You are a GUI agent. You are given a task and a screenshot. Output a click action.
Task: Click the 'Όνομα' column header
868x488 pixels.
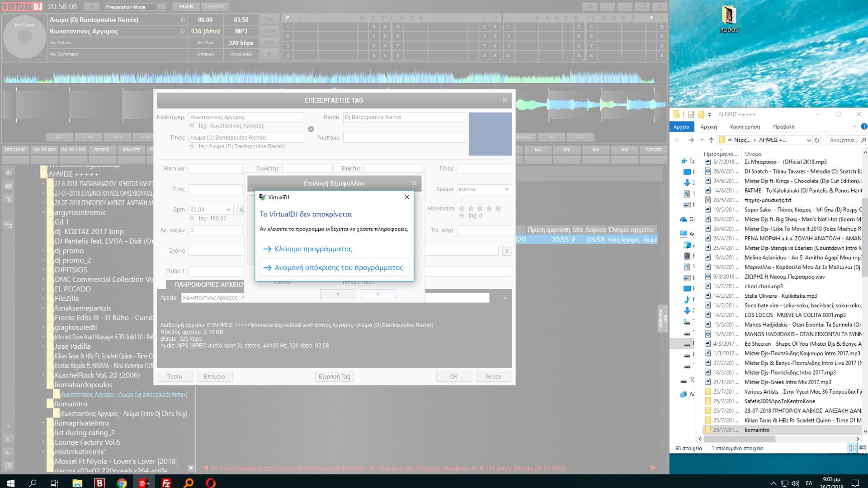[x=753, y=154]
